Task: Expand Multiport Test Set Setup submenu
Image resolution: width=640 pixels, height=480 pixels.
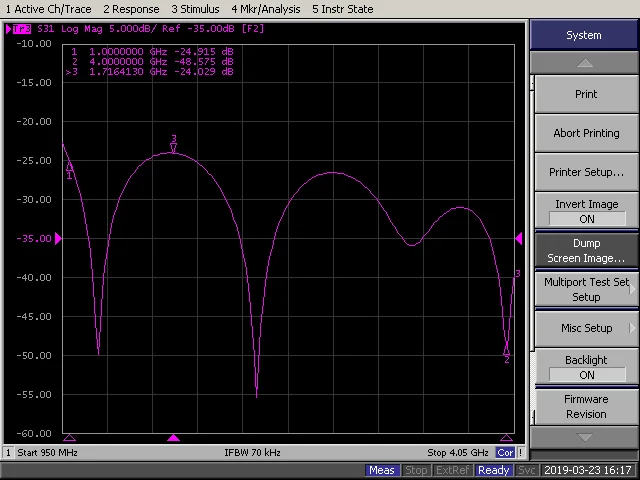Action: pos(586,289)
